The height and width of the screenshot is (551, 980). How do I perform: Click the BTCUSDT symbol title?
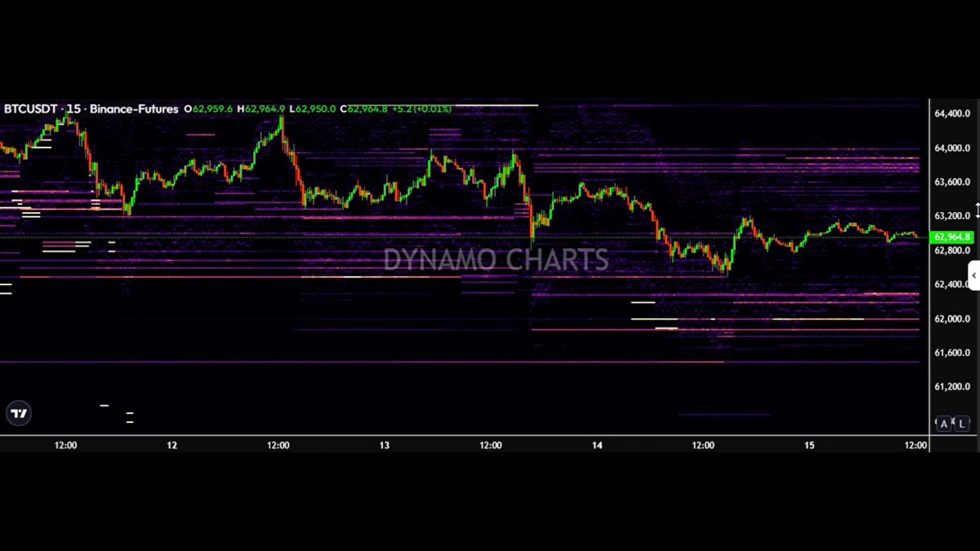tap(30, 109)
